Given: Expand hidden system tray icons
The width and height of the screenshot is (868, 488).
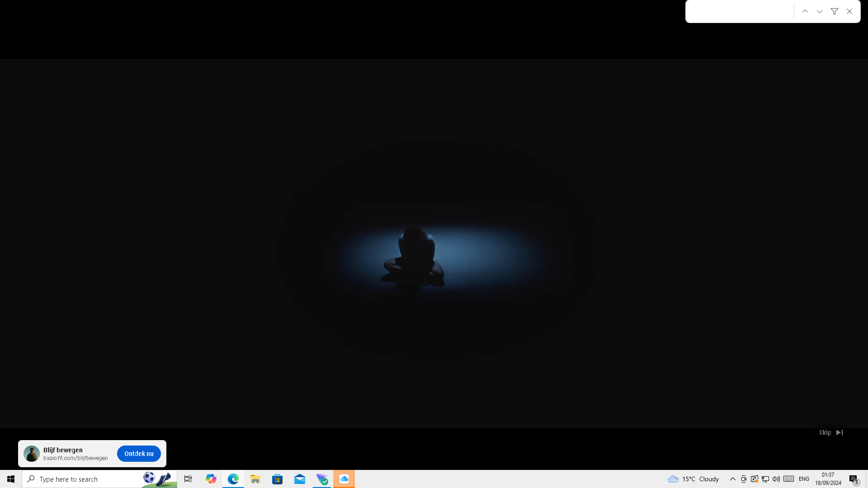Looking at the screenshot, I should [x=732, y=479].
